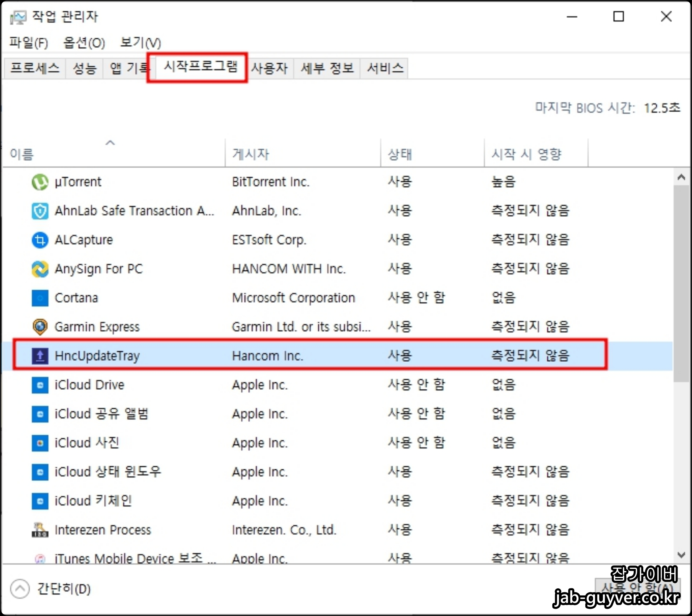Click the iCloud 키체인 icon

pyautogui.click(x=40, y=501)
